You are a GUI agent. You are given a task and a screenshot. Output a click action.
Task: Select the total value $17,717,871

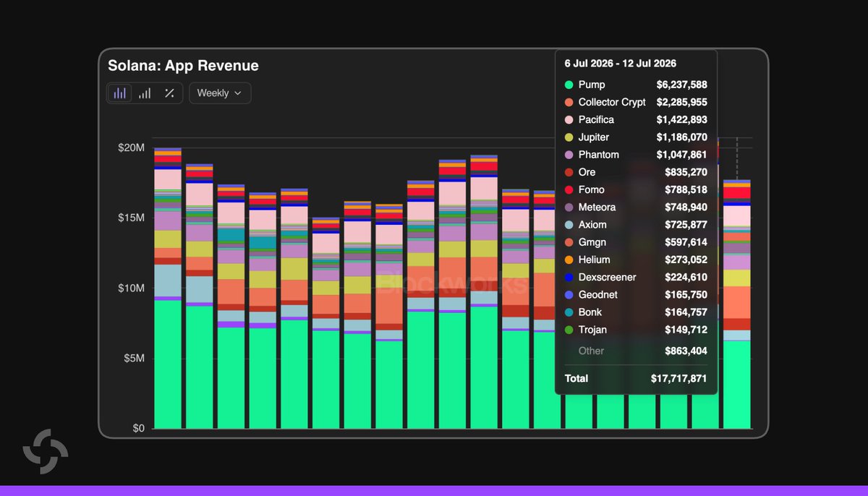[x=679, y=378]
